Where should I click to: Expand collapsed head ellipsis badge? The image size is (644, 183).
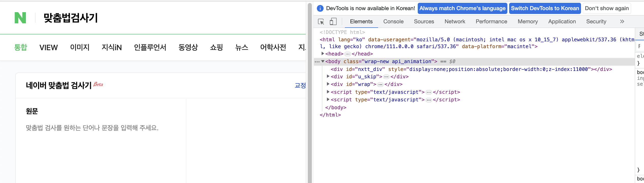348,54
